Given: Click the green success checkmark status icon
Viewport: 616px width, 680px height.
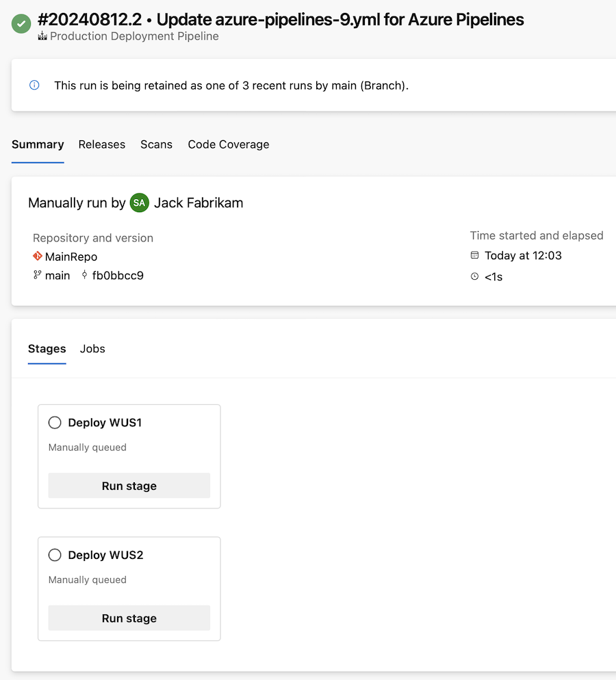Looking at the screenshot, I should pos(21,23).
